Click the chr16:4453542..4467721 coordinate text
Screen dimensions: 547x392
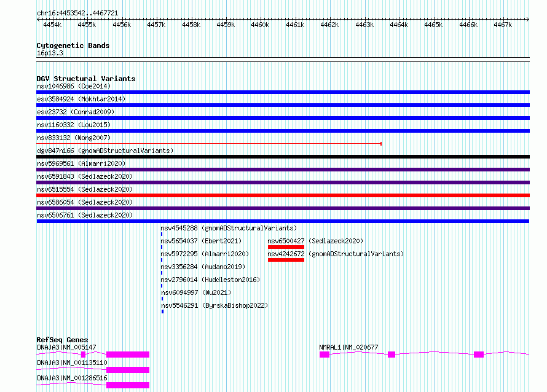coord(77,14)
